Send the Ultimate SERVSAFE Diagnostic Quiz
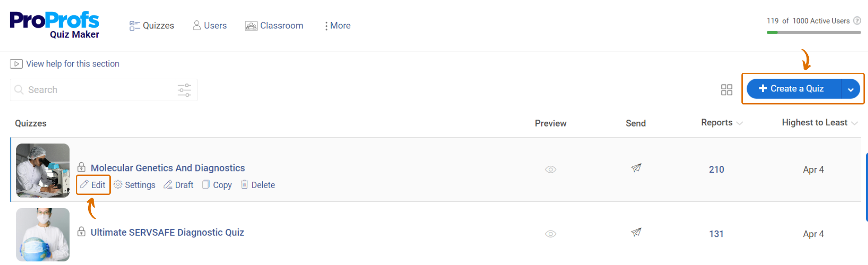This screenshot has width=868, height=265. click(636, 232)
